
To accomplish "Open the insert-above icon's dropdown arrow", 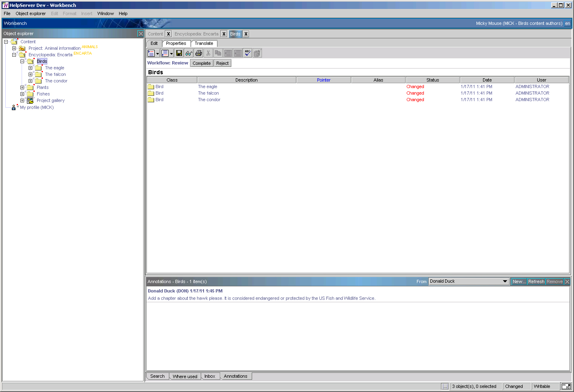I will [157, 53].
